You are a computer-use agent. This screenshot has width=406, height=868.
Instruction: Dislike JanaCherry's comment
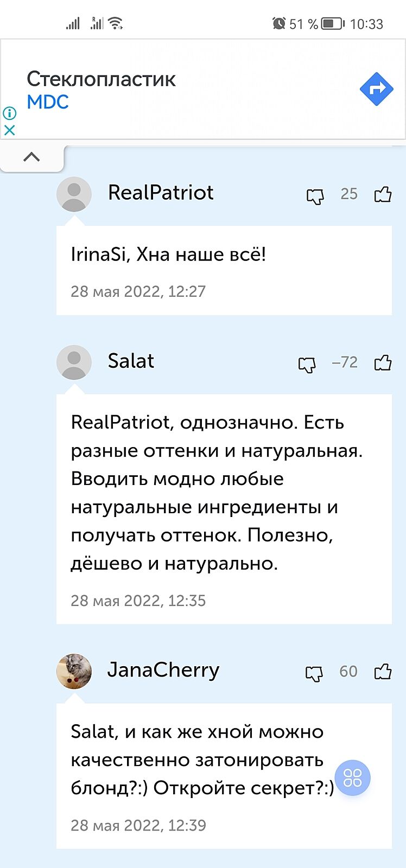[314, 673]
